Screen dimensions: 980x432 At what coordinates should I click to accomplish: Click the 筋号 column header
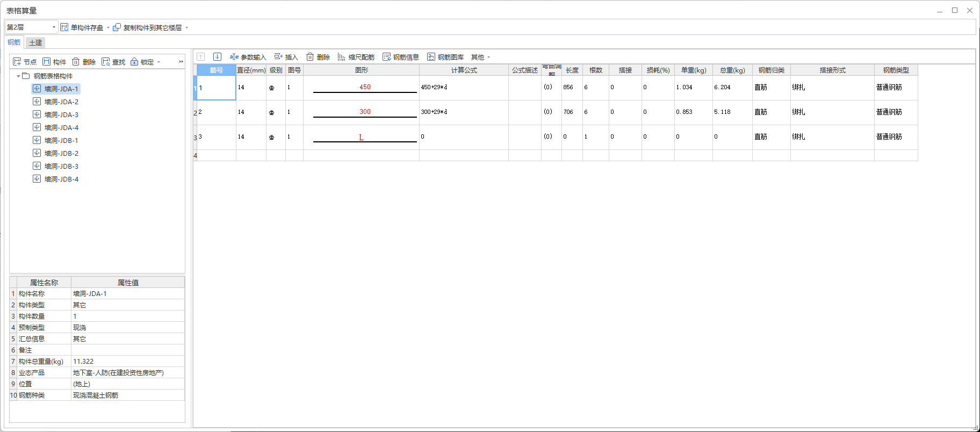click(x=217, y=70)
